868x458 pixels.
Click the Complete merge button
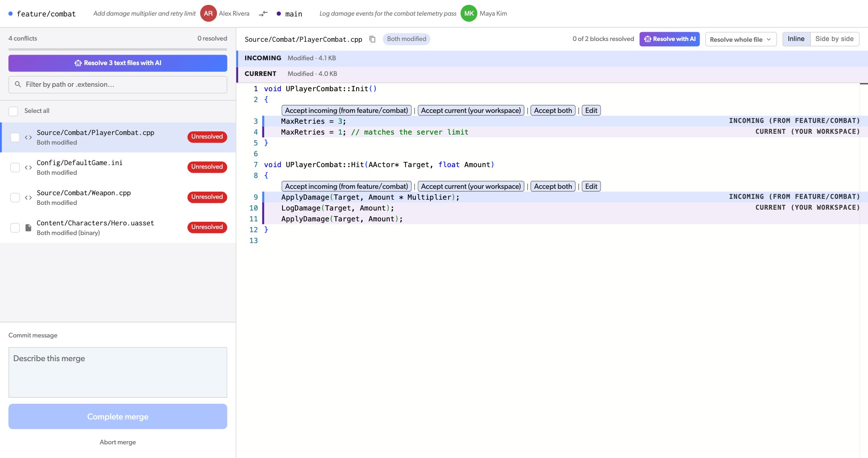coord(118,417)
